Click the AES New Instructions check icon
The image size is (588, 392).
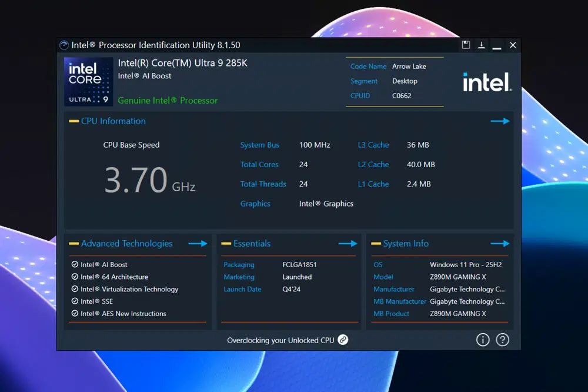pos(75,313)
